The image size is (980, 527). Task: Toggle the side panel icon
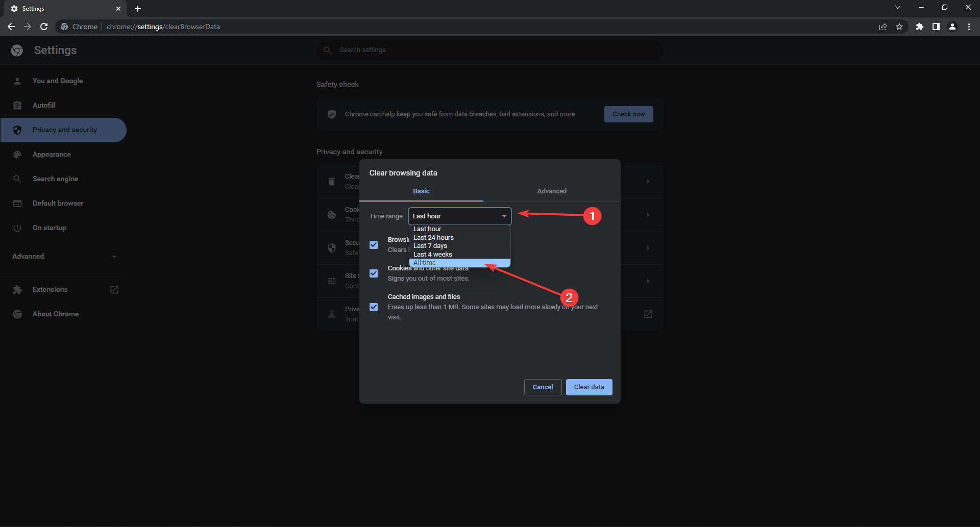936,27
